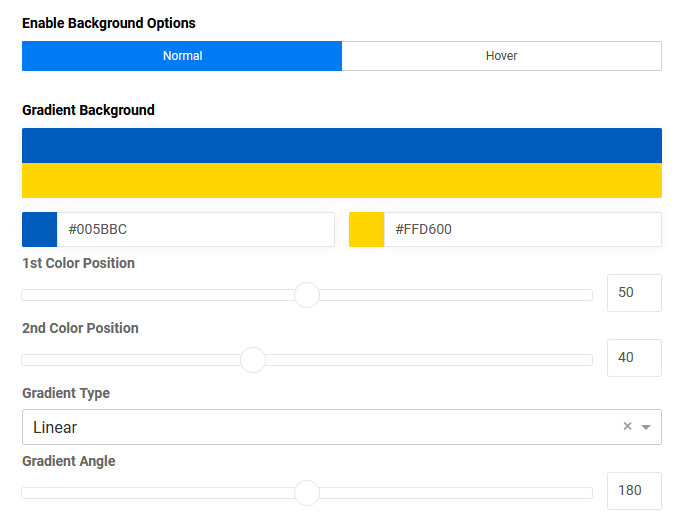Clear the Gradient Type selection with the x icon
This screenshot has width=683, height=524.
pos(628,427)
